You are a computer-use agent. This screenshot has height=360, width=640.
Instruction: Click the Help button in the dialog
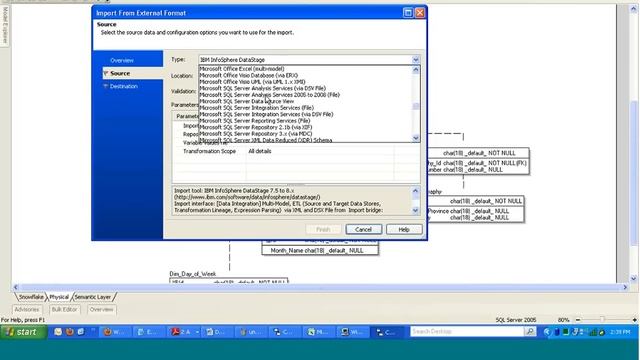(x=404, y=229)
